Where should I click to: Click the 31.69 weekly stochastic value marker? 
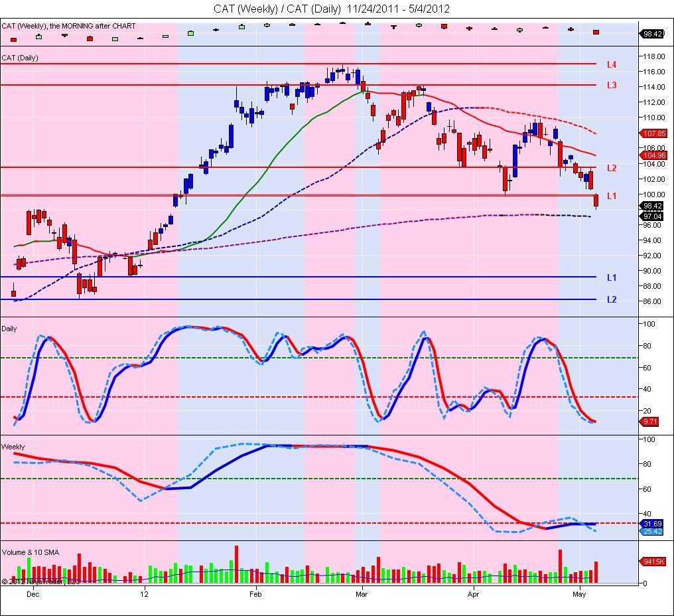653,524
